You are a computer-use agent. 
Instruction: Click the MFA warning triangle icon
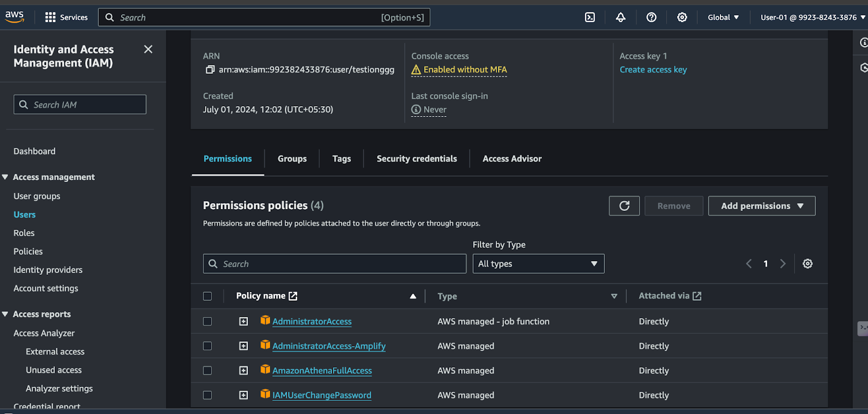coord(416,69)
